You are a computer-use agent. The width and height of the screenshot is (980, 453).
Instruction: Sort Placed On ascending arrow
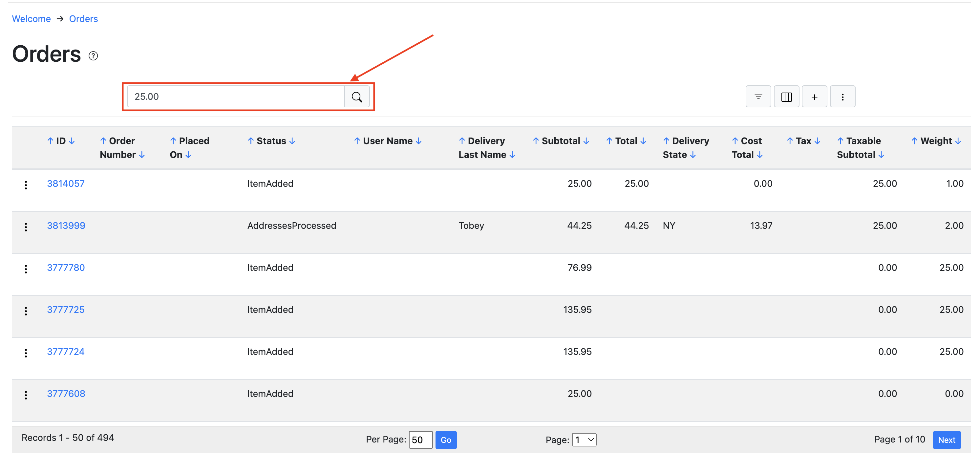point(173,141)
